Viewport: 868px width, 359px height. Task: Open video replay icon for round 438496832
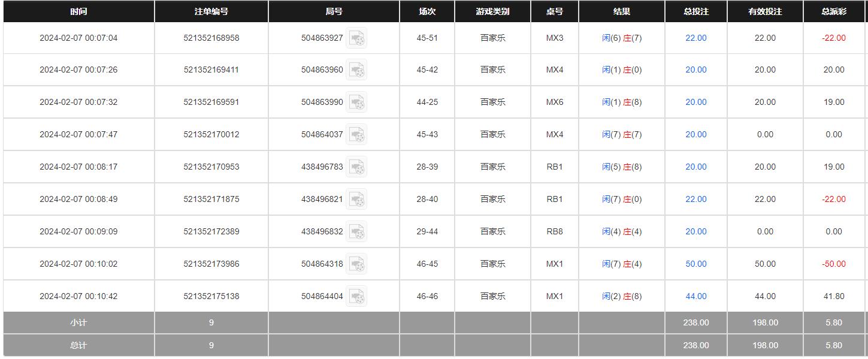pos(356,232)
